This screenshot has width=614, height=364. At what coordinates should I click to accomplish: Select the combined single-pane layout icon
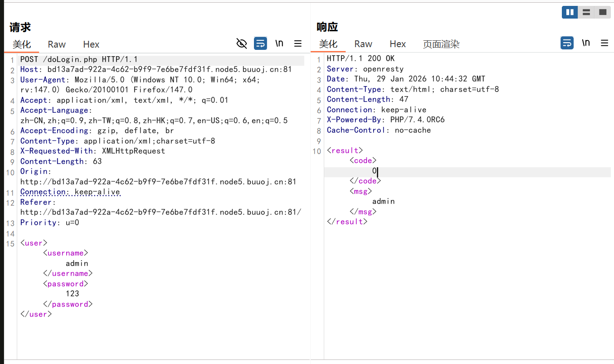603,12
